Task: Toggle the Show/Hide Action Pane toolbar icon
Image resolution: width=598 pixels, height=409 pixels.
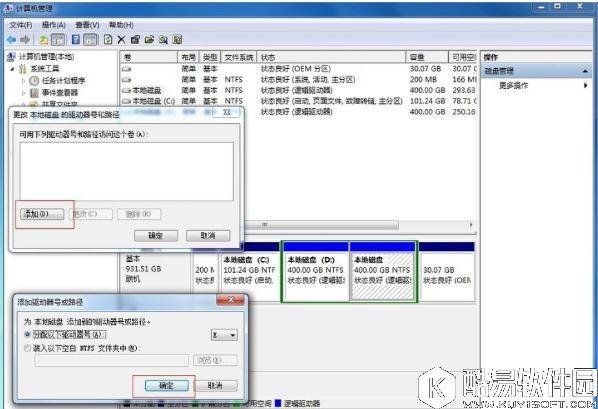Action: (90, 40)
